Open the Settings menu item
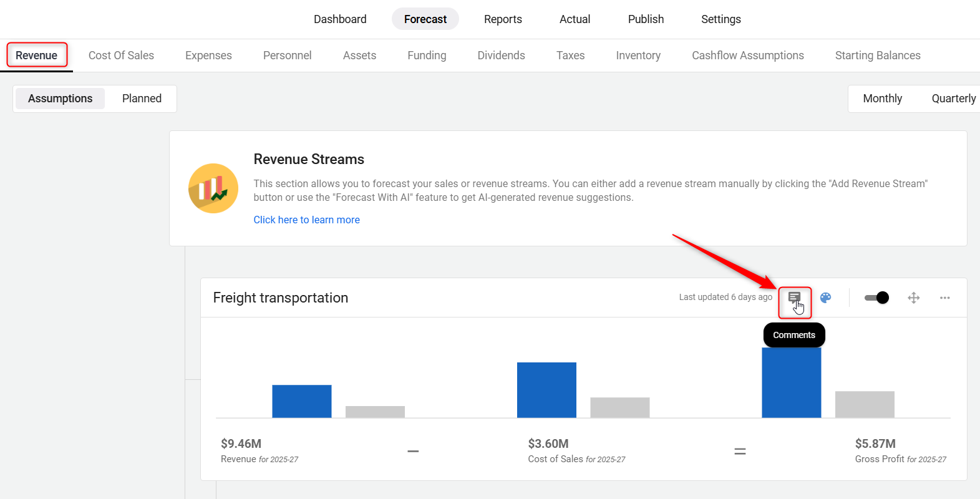The width and height of the screenshot is (980, 499). point(720,19)
